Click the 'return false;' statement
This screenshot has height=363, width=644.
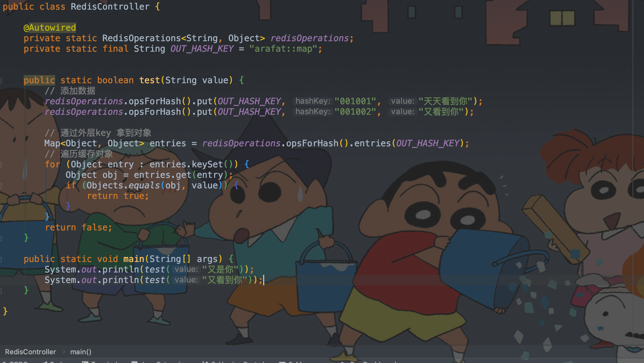pyautogui.click(x=78, y=227)
